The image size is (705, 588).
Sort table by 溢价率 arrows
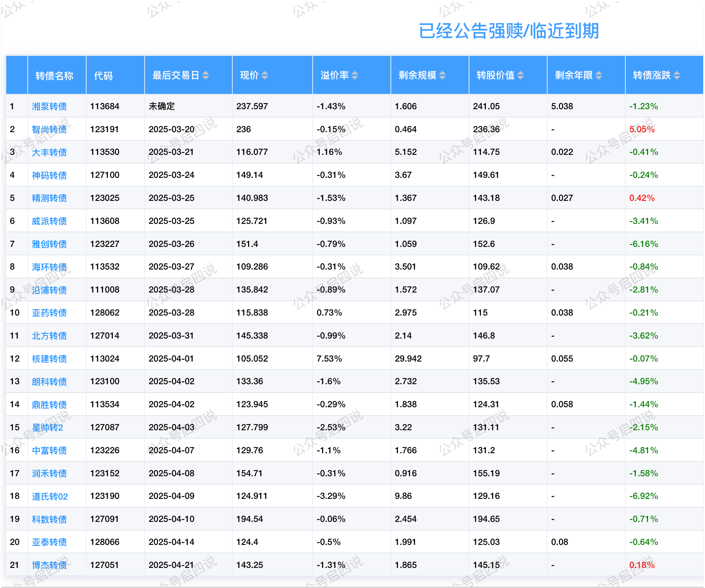(355, 75)
